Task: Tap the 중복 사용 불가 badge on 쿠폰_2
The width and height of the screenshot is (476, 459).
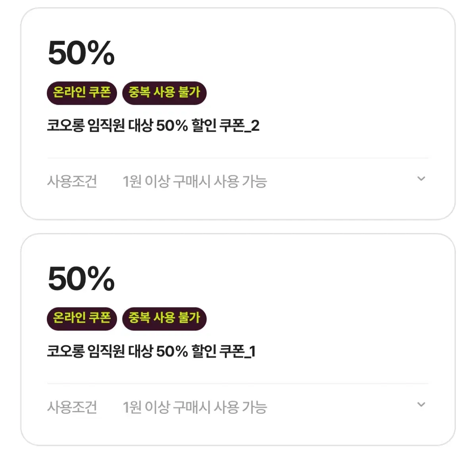Action: click(164, 93)
